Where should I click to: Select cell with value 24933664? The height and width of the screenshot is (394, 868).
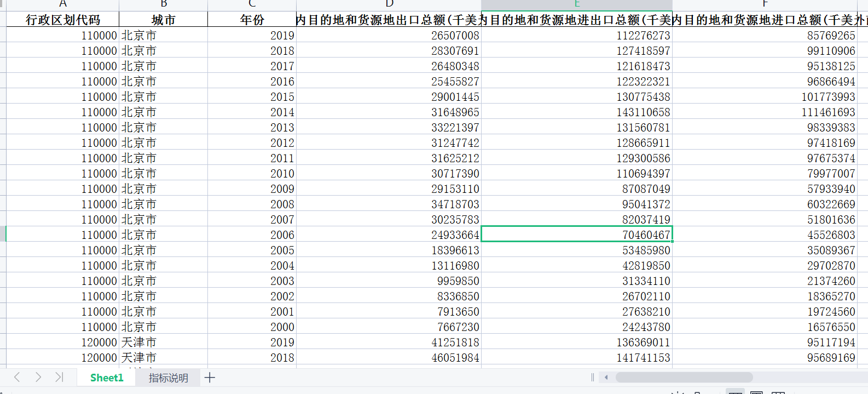click(389, 235)
